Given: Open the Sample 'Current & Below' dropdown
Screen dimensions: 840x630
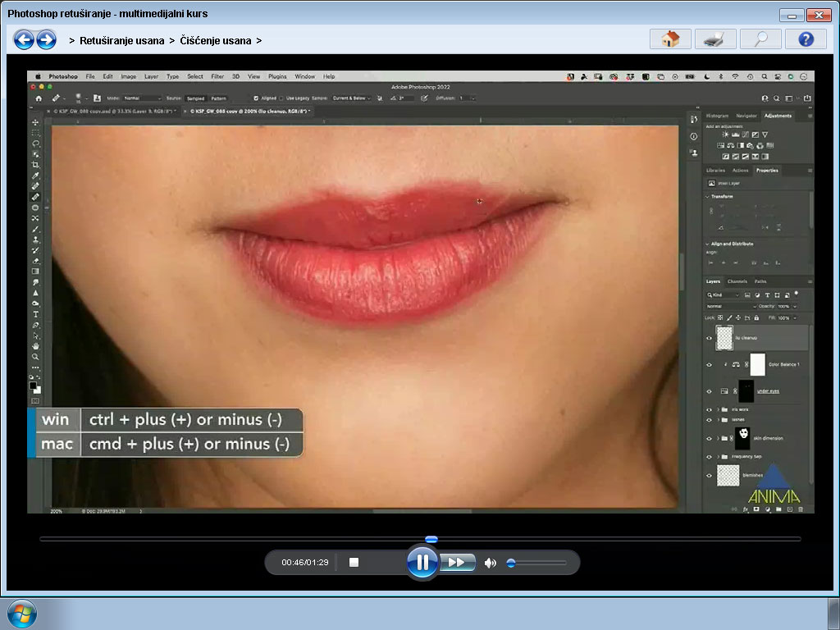Looking at the screenshot, I should pos(351,98).
